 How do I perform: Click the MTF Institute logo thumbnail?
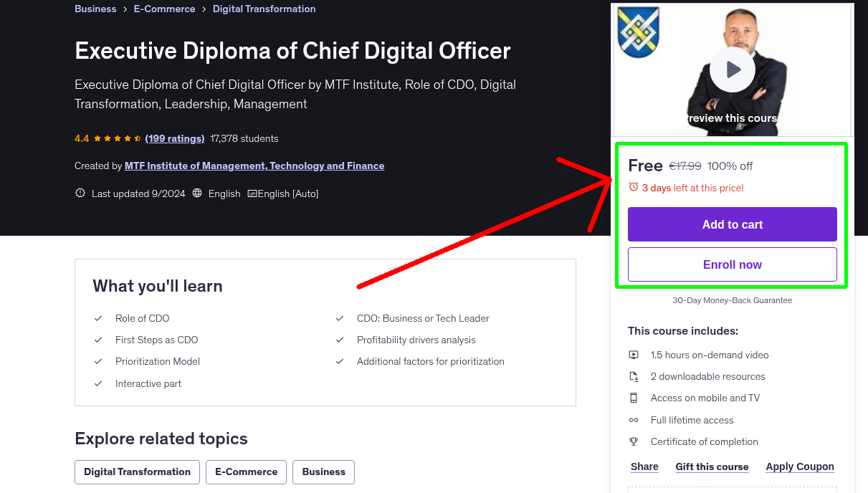tap(637, 32)
